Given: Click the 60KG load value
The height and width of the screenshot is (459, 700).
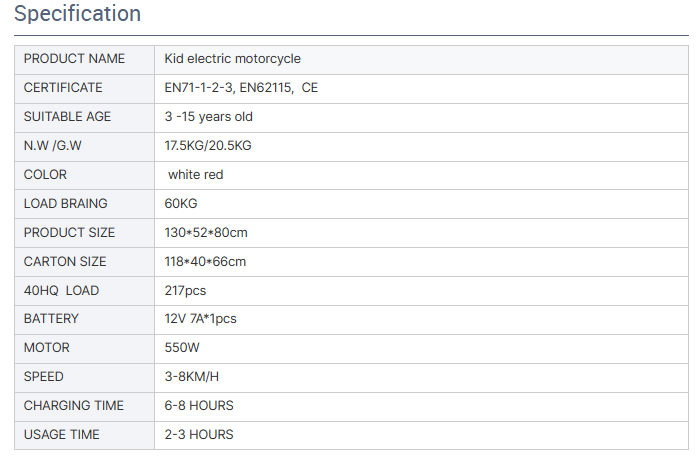Looking at the screenshot, I should (181, 204).
